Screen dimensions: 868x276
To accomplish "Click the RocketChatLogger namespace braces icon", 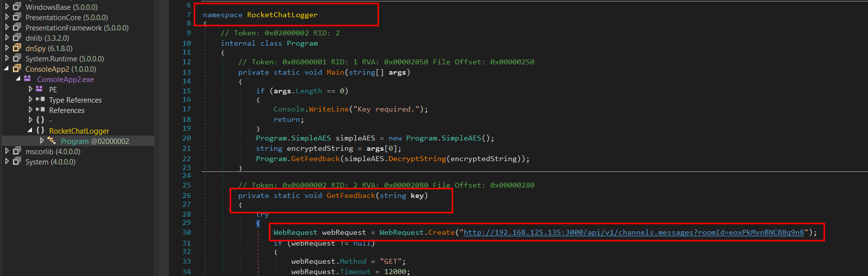I will pos(40,130).
